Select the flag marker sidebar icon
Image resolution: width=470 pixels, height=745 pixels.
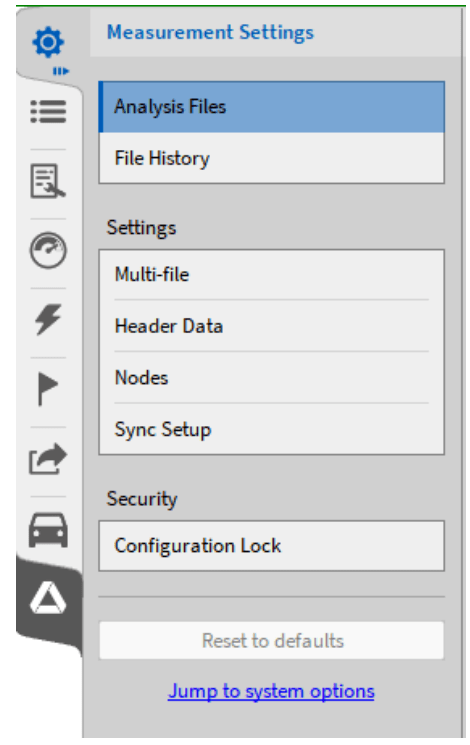point(48,389)
